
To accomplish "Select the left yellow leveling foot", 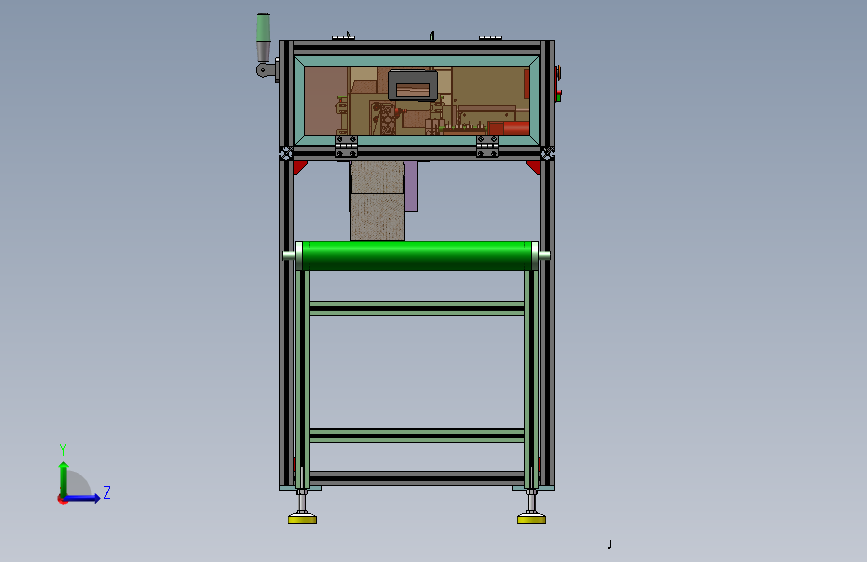I will 302,519.
